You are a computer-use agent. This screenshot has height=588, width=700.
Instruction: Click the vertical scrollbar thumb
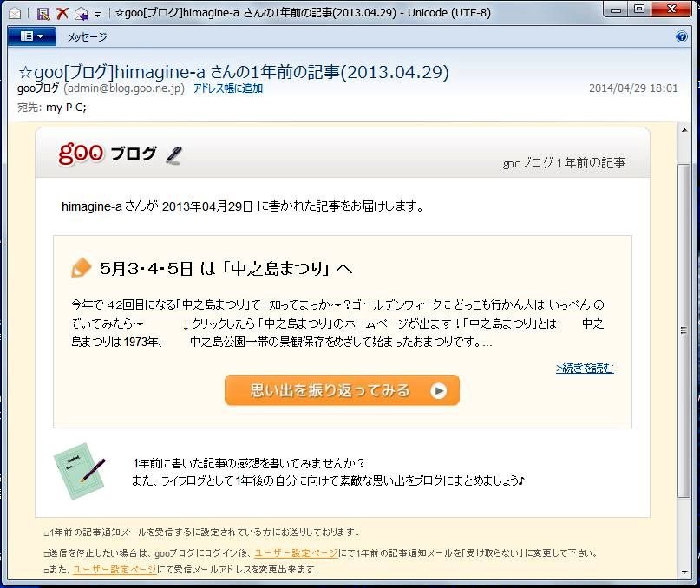[684, 330]
